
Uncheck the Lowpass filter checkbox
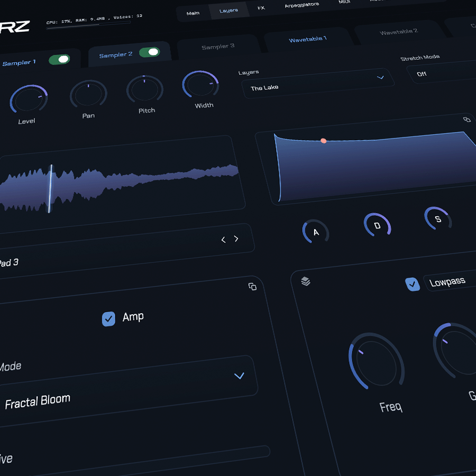413,285
